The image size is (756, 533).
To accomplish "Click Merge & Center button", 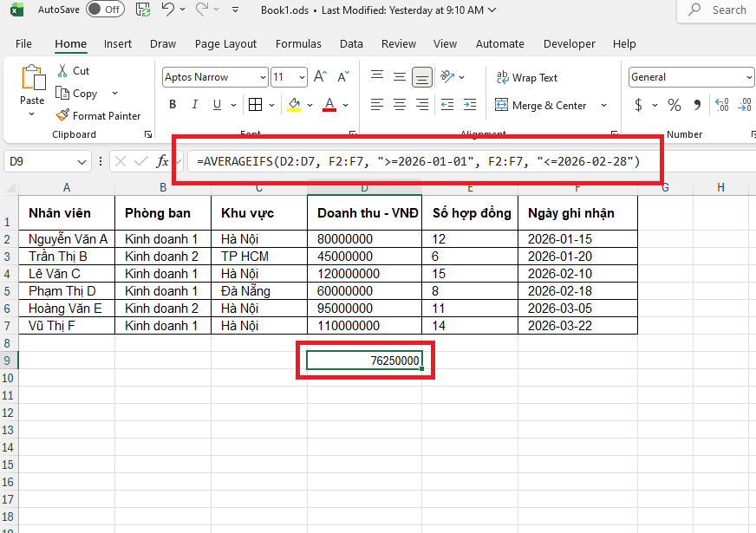I will click(x=540, y=105).
